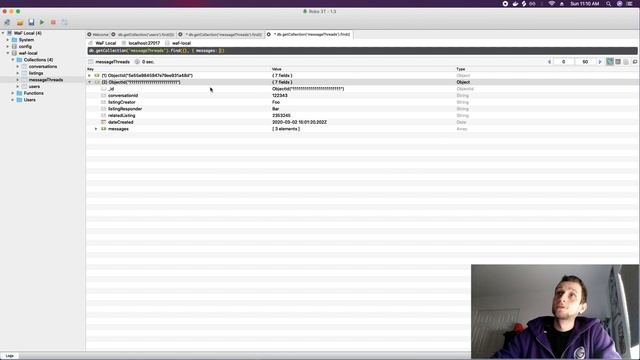Switch results to text view mode
The image size is (640, 360).
pos(626,62)
